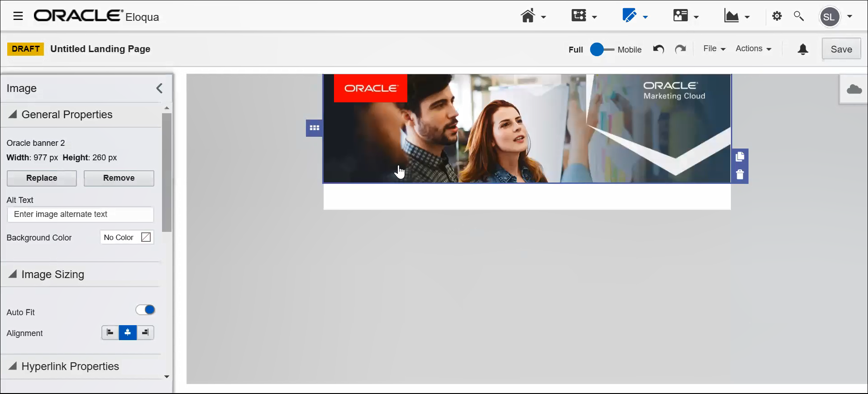Click the DRAFT status badge
868x394 pixels.
point(26,49)
